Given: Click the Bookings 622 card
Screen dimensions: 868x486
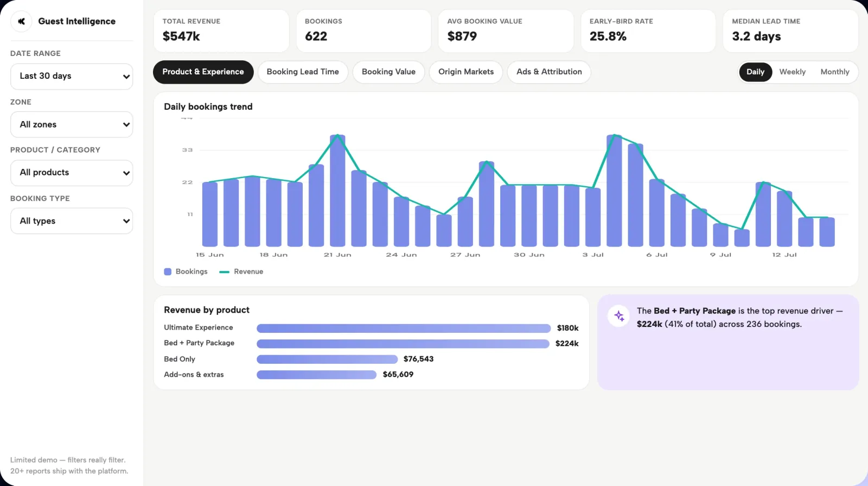Looking at the screenshot, I should coord(363,31).
